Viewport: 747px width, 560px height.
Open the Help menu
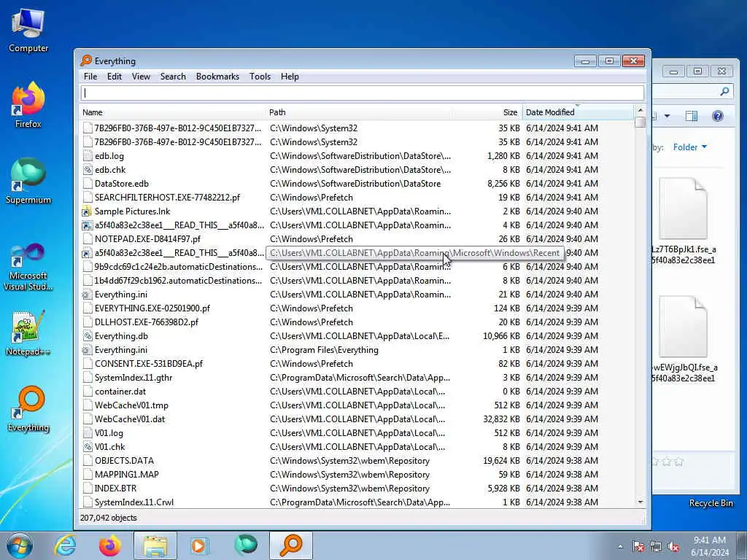coord(290,77)
